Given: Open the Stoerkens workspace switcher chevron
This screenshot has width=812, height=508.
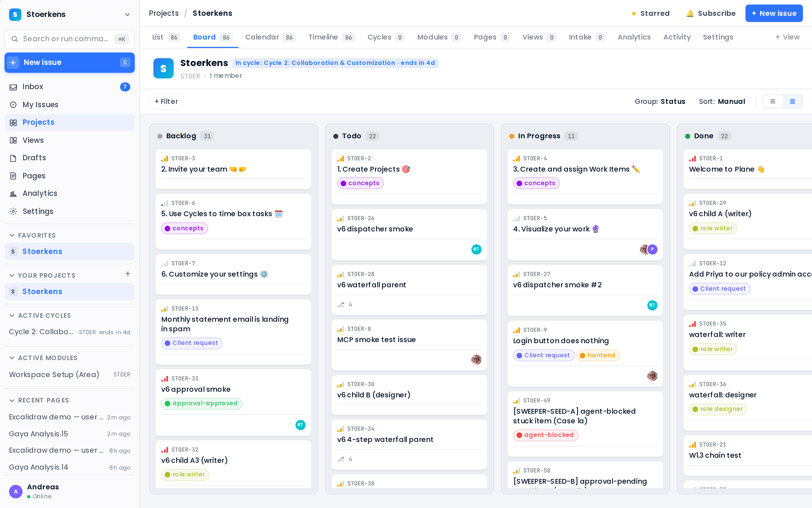Looking at the screenshot, I should tap(127, 14).
